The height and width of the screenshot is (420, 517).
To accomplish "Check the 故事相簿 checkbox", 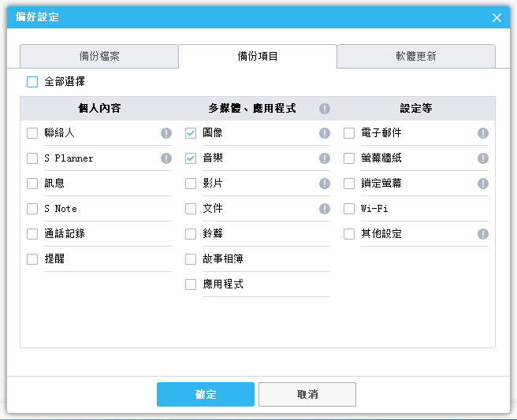I will pyautogui.click(x=191, y=259).
